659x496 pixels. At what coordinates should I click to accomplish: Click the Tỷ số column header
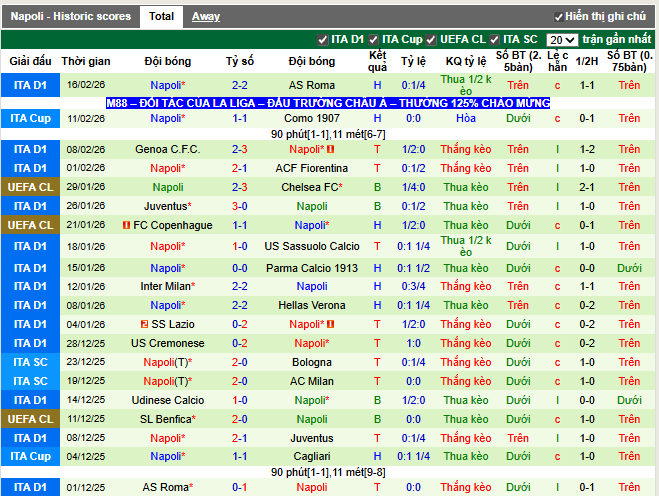[240, 60]
